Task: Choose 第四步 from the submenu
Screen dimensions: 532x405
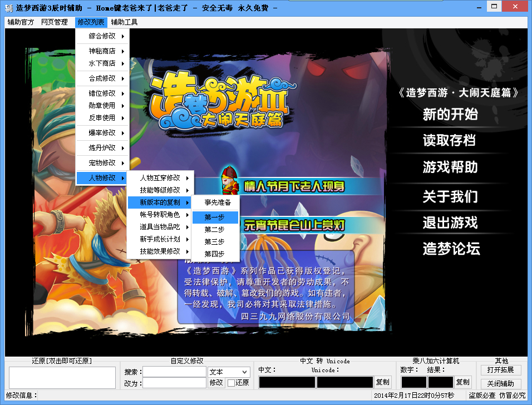Action: (x=215, y=254)
